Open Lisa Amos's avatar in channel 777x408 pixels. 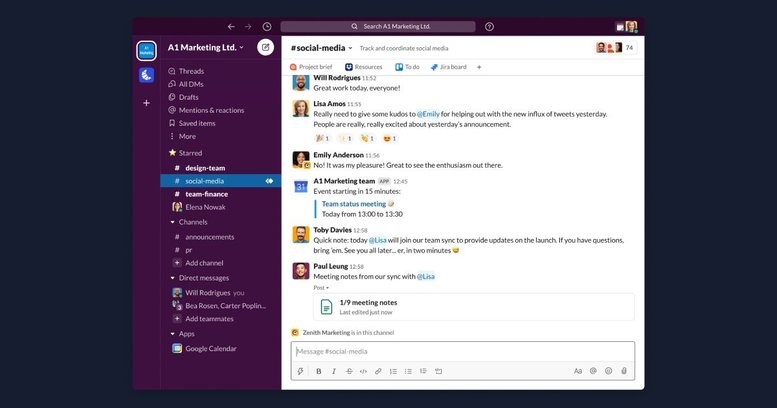click(x=301, y=109)
